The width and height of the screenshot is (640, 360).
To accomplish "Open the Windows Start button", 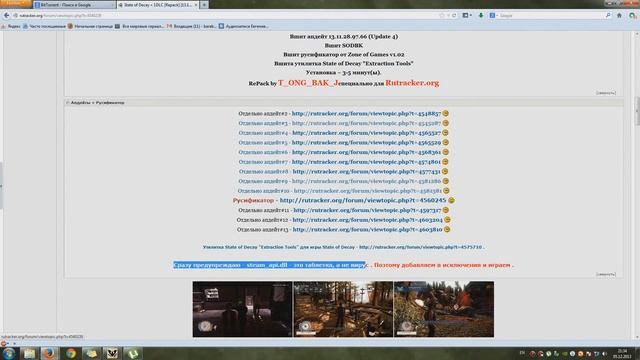I will click(8, 353).
